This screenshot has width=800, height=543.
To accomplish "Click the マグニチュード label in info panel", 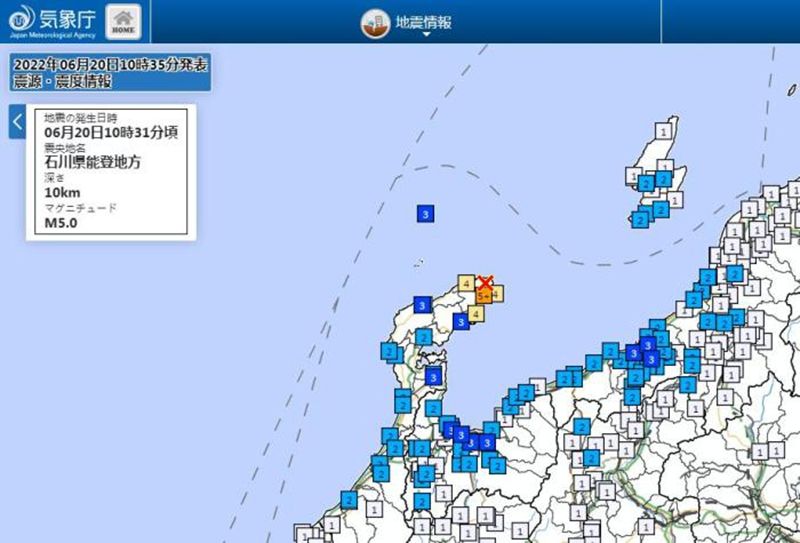I will click(80, 208).
